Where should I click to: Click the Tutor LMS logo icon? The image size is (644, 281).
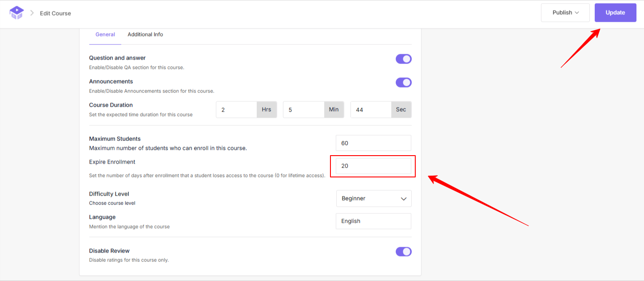[x=16, y=12]
